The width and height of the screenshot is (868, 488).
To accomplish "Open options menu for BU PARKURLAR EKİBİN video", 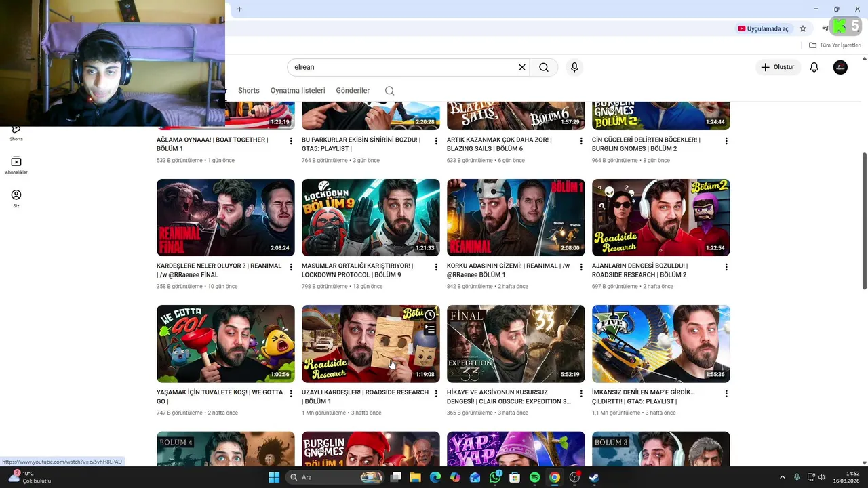I will coord(436,141).
